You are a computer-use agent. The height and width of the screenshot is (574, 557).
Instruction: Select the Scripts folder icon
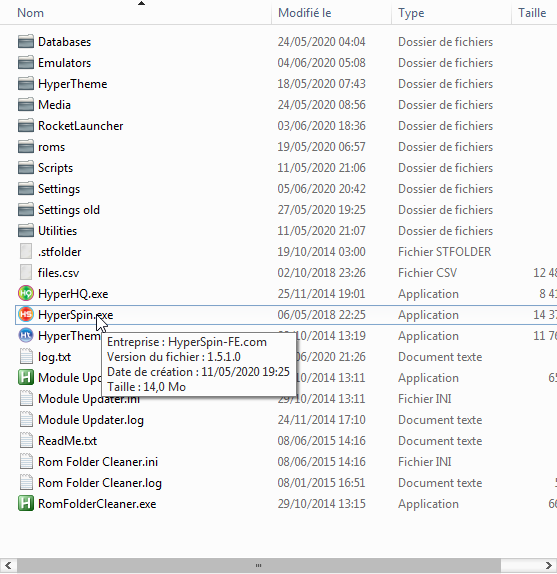[26, 168]
